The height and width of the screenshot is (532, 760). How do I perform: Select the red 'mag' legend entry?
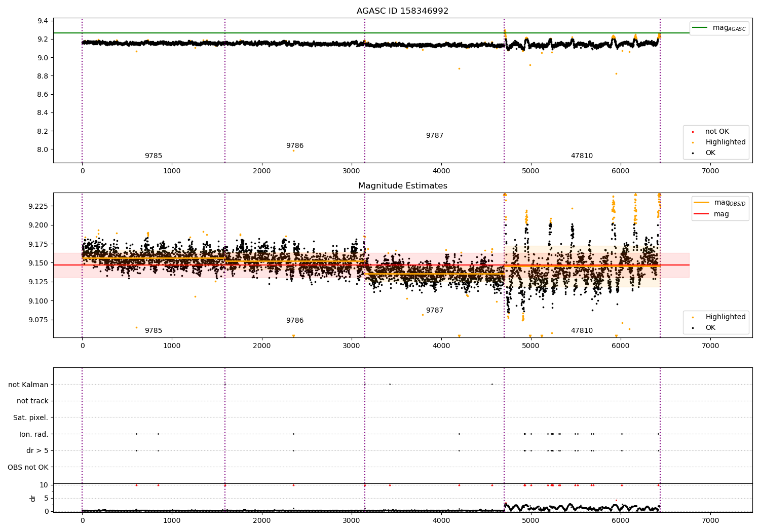[711, 214]
